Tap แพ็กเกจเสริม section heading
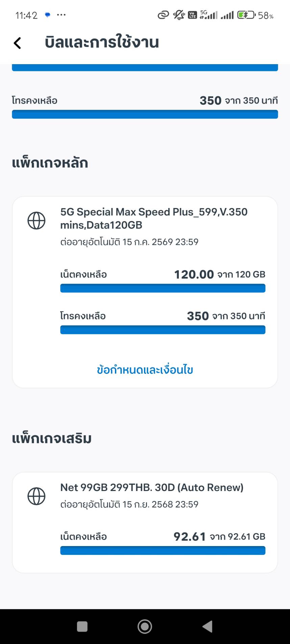This screenshot has width=290, height=644. pyautogui.click(x=52, y=438)
